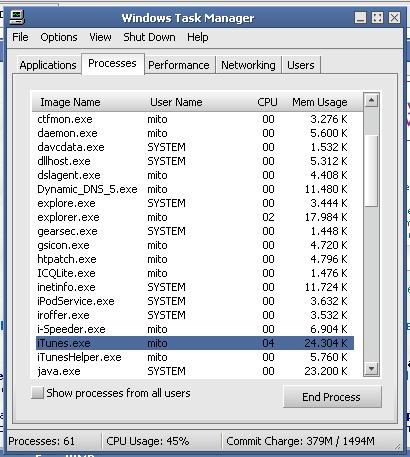Select the explorer.exe process

pos(195,217)
